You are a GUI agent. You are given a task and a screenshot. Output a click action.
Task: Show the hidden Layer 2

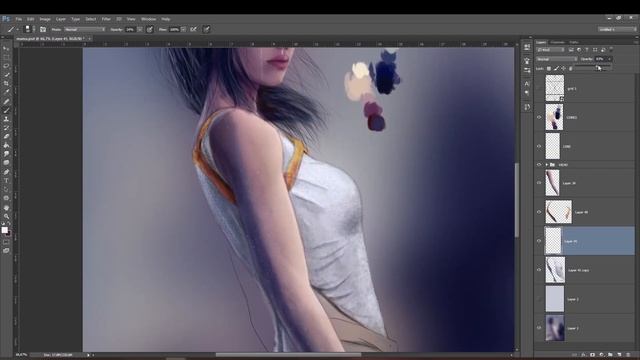click(x=539, y=299)
